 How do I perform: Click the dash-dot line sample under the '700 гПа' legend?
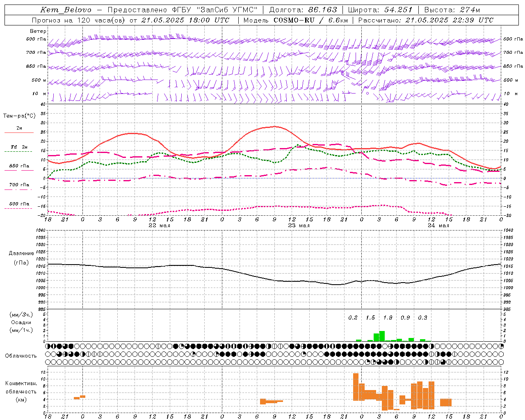[18, 190]
